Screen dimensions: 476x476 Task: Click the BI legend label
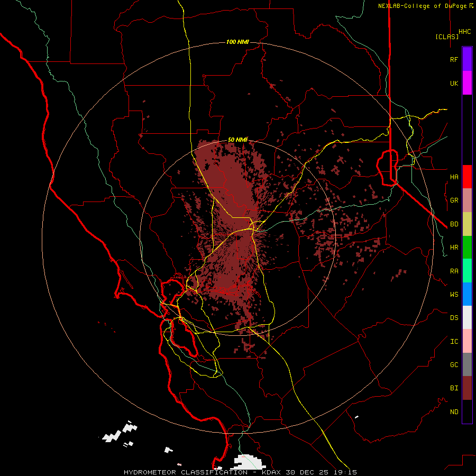pos(454,388)
